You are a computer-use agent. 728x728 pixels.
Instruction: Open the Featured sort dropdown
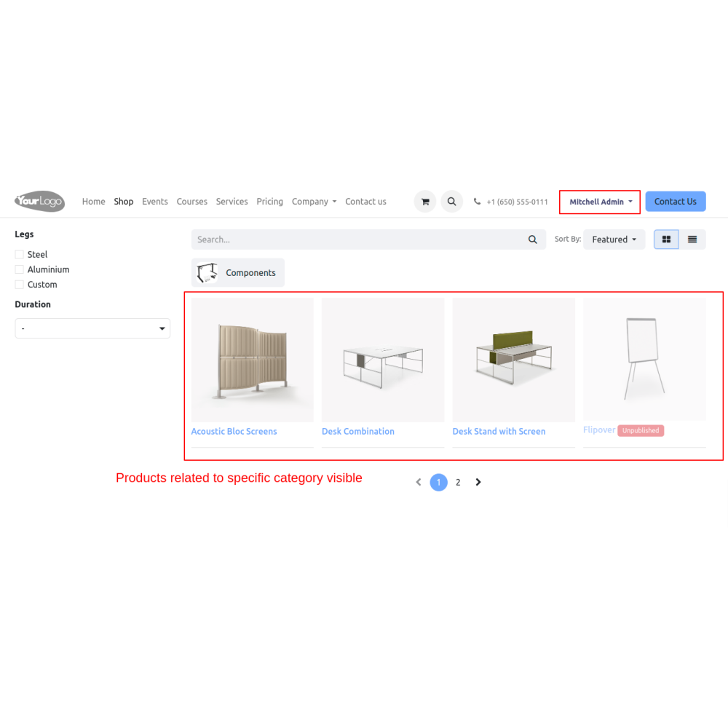[x=614, y=240]
